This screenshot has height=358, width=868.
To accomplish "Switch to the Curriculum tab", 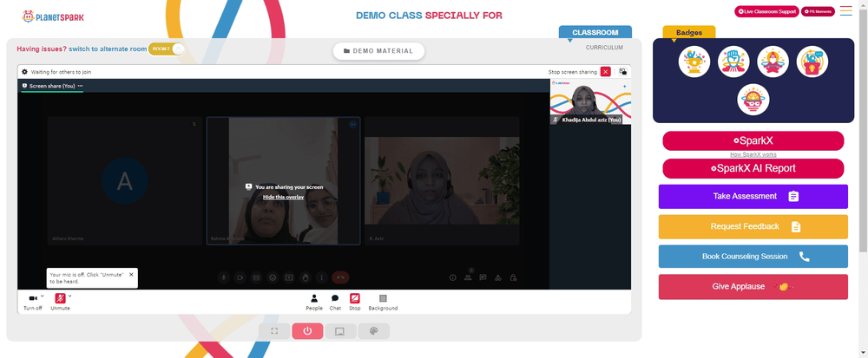I will [604, 48].
